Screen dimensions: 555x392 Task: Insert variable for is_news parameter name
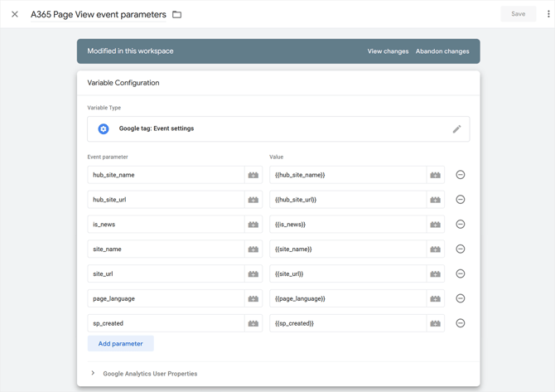coord(253,225)
